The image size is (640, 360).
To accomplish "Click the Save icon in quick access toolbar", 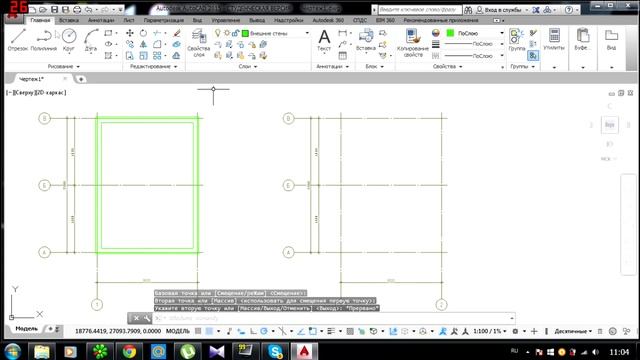I will (54, 9).
